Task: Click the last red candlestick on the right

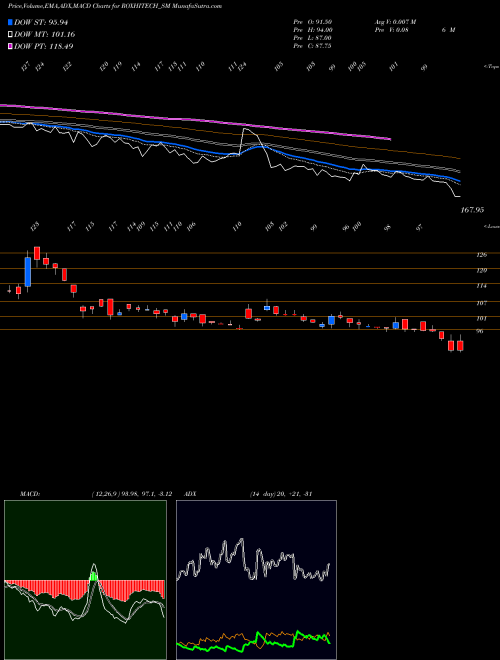Action: (x=460, y=346)
